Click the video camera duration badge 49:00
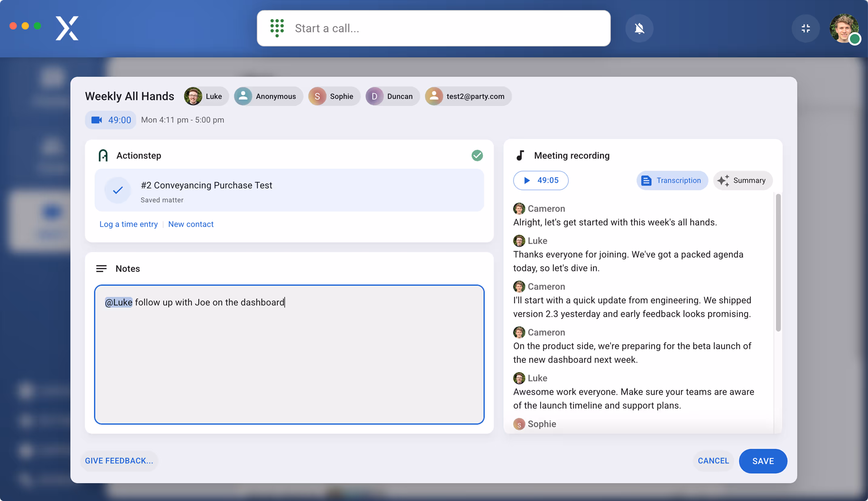 pos(111,120)
